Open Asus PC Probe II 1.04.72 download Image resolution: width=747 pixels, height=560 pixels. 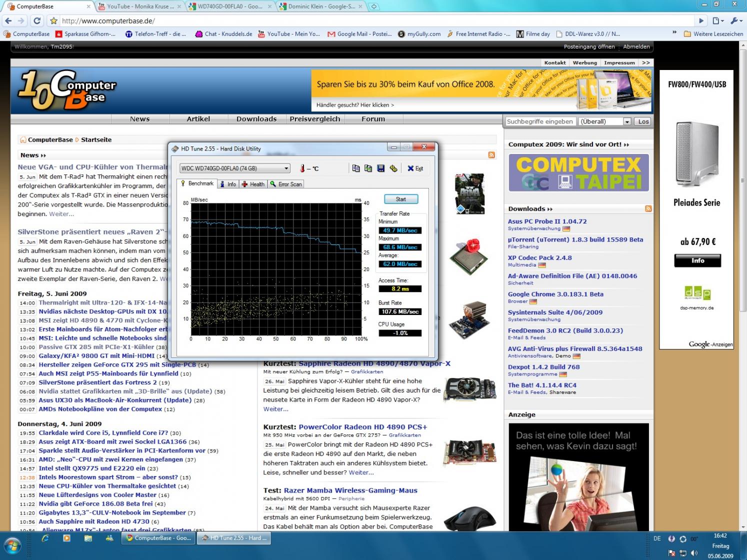[x=547, y=221]
